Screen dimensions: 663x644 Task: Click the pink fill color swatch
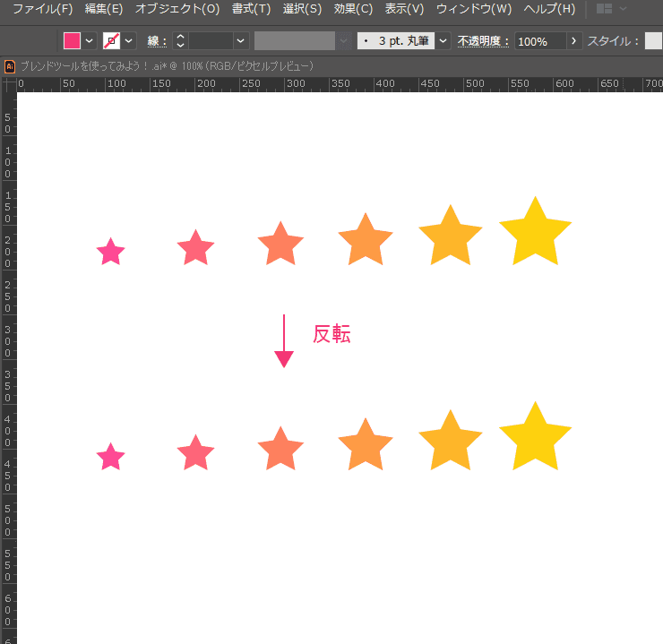click(x=72, y=41)
